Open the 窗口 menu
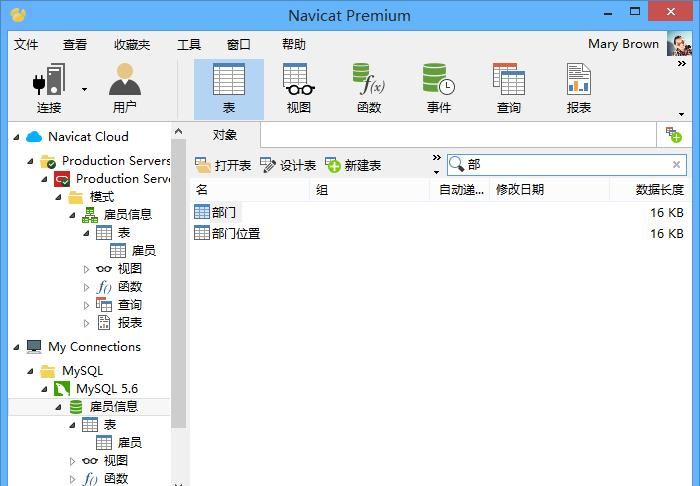Viewport: 700px width, 486px height. pyautogui.click(x=238, y=44)
